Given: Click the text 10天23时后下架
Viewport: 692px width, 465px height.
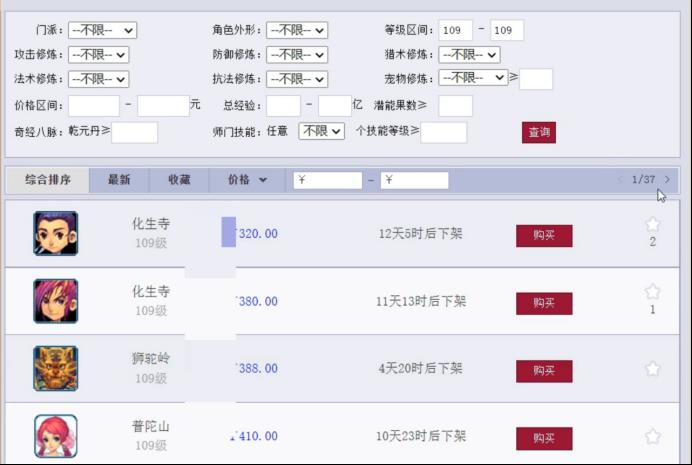Looking at the screenshot, I should [421, 436].
